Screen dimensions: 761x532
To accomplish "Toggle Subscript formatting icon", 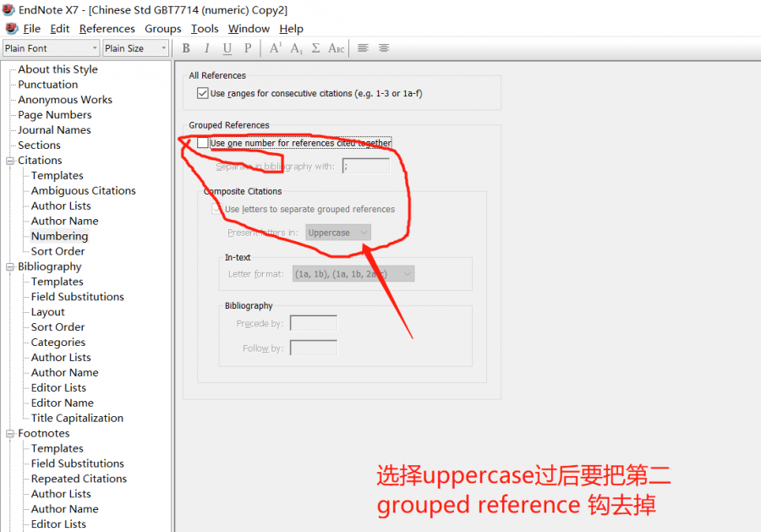I will (296, 48).
